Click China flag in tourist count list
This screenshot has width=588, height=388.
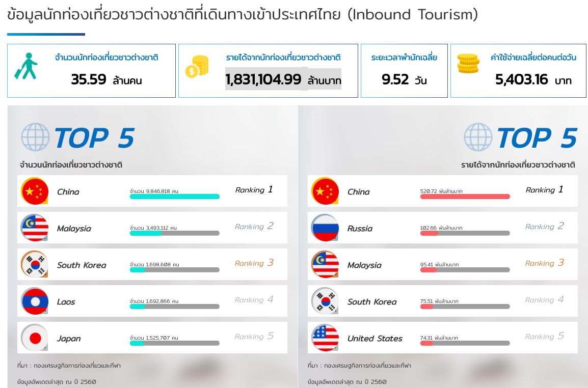35,191
